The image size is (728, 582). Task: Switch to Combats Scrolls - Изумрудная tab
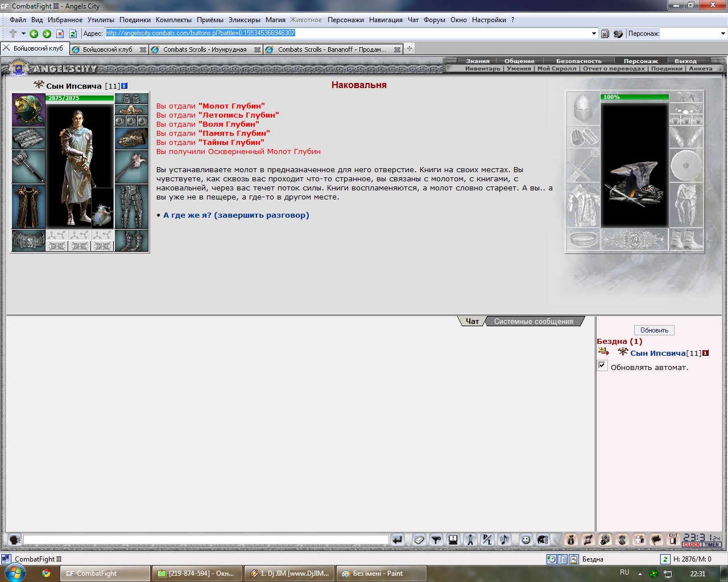click(205, 49)
